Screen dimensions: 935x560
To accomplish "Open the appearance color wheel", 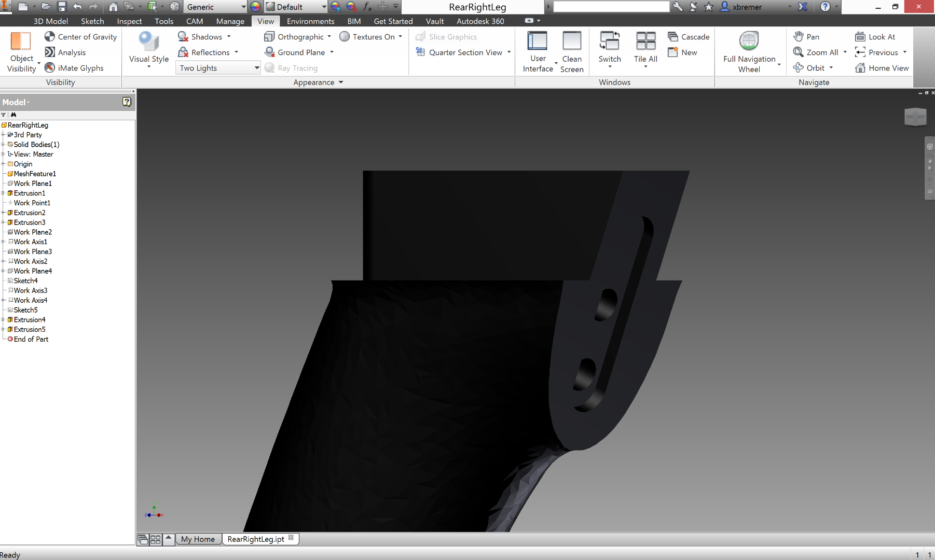I will click(255, 7).
